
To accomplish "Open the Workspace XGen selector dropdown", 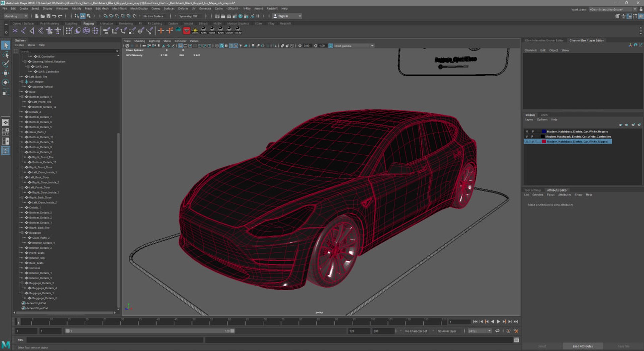I will 613,9.
